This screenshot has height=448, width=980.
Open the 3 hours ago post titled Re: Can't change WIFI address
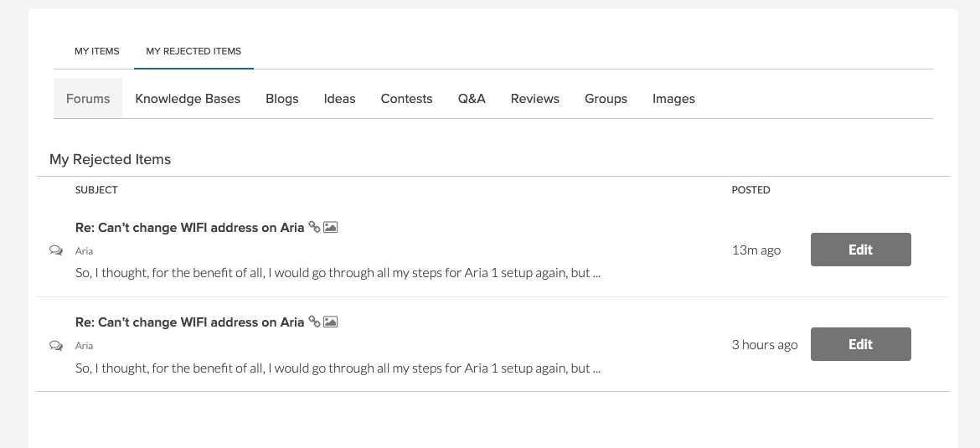tap(189, 322)
